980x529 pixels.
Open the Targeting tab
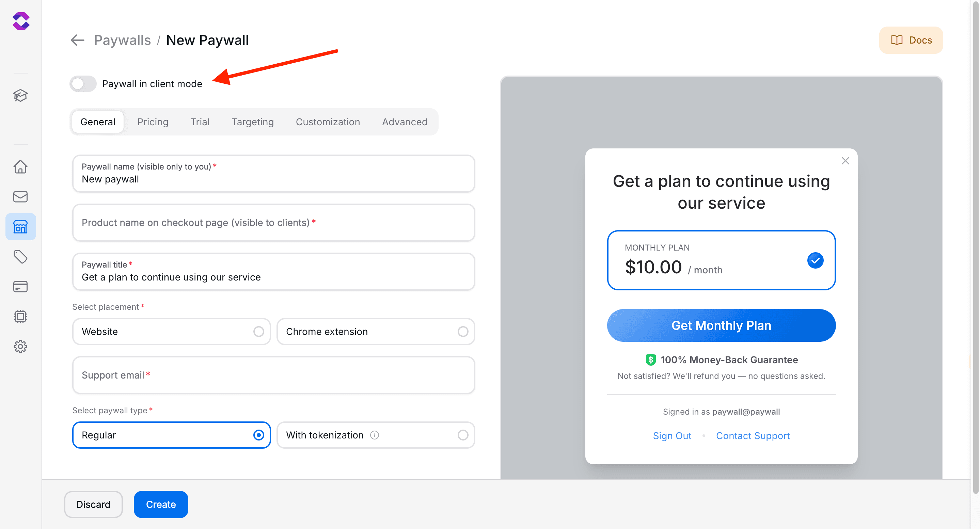coord(252,122)
